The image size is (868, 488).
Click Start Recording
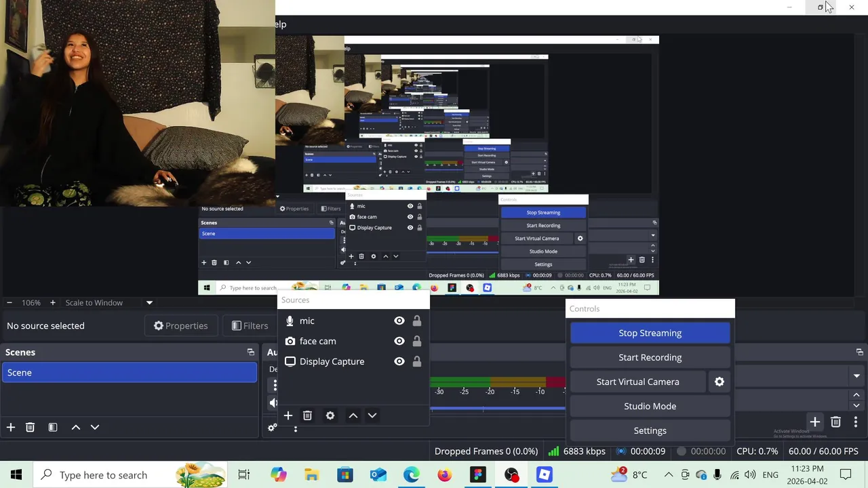click(650, 357)
